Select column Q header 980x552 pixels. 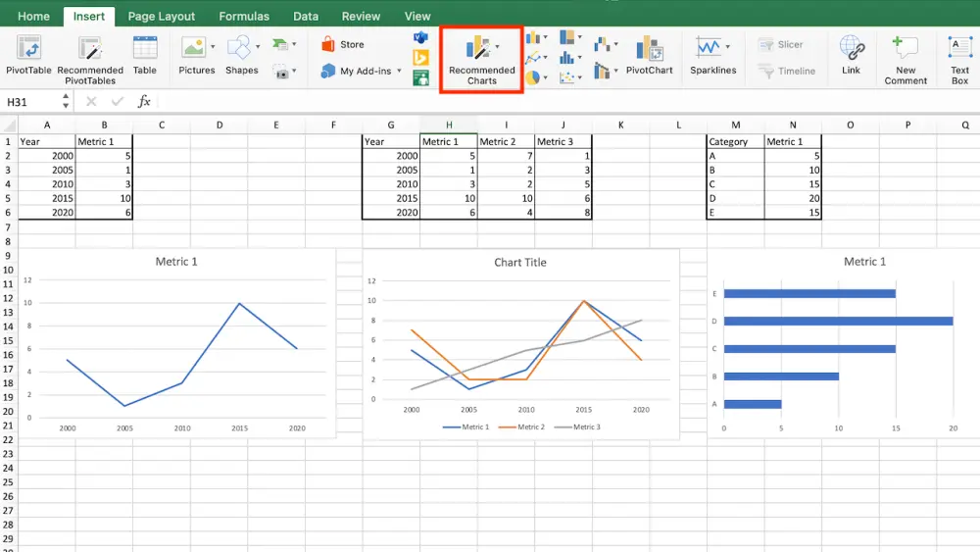point(965,125)
